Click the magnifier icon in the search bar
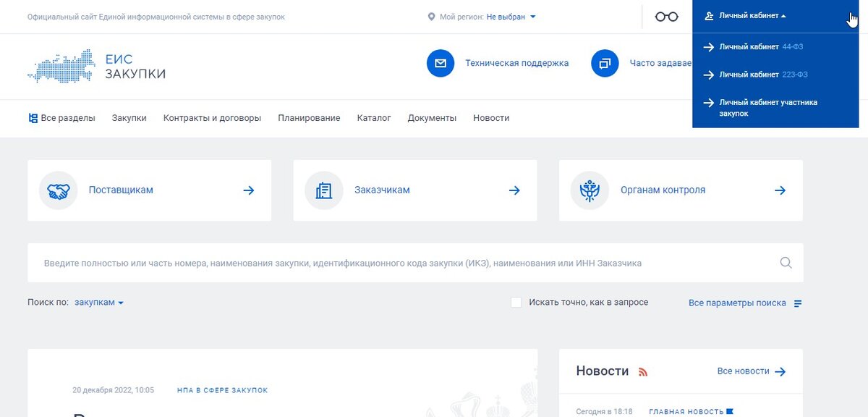Image resolution: width=868 pixels, height=417 pixels. point(785,263)
